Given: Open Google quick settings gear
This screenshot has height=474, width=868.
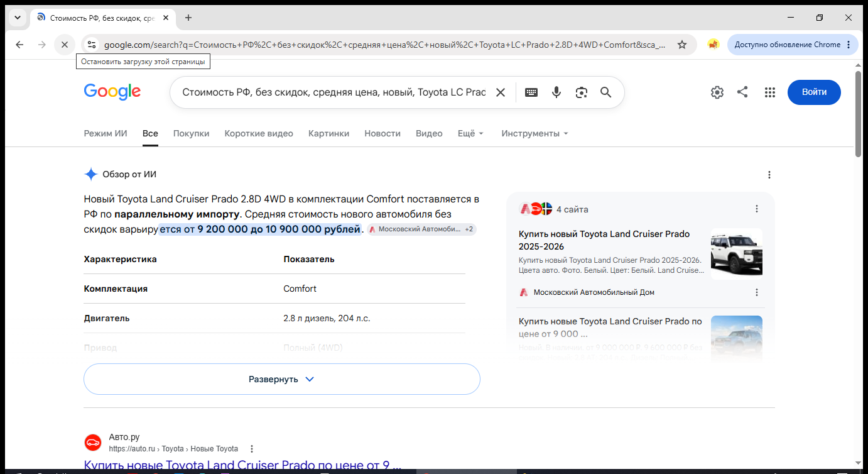Looking at the screenshot, I should coord(717,92).
